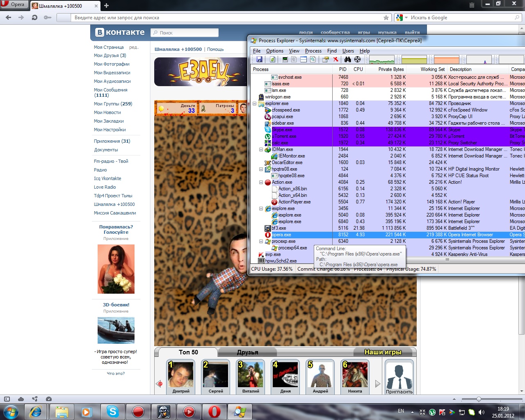Image resolution: width=525 pixels, height=420 pixels.
Task: Toggle the Opera panels button in status bar
Action: (x=7, y=399)
